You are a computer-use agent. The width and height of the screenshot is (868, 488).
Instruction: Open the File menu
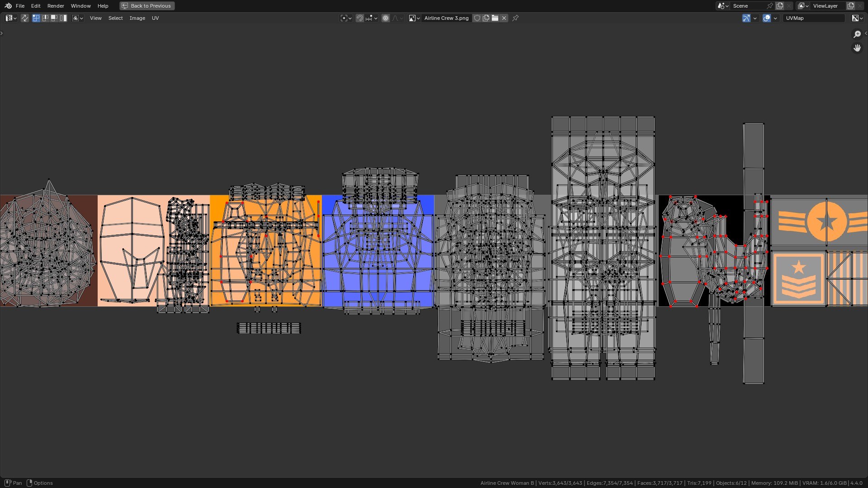[20, 6]
